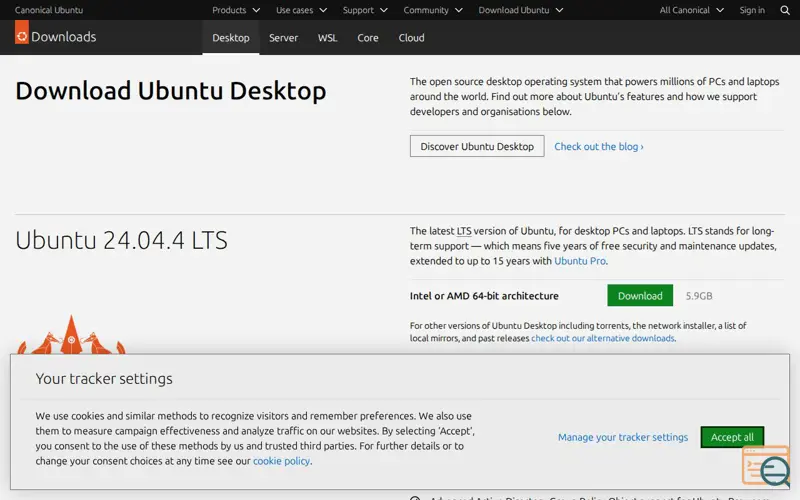Click the Canonical Ubuntu link
The width and height of the screenshot is (800, 500).
49,10
